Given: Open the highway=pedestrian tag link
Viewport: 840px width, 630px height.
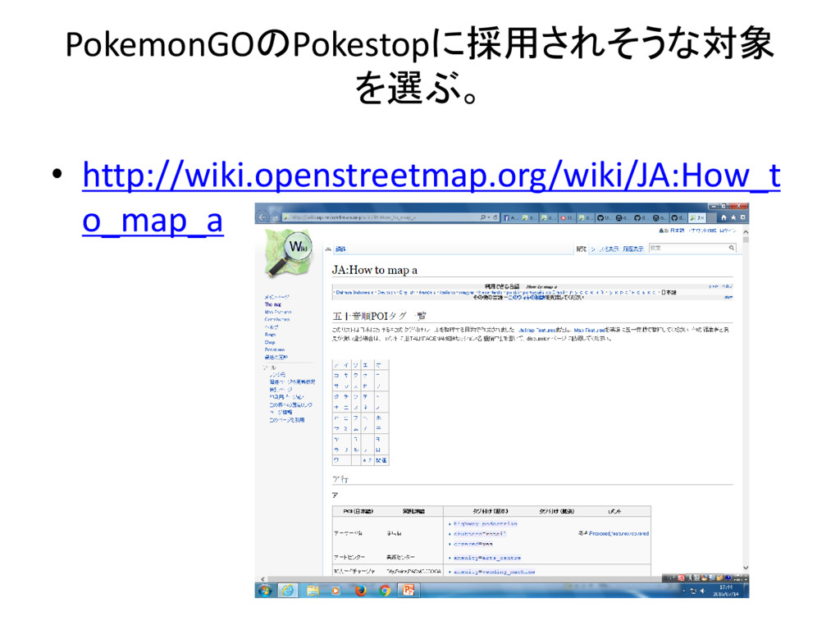Looking at the screenshot, I should [486, 524].
